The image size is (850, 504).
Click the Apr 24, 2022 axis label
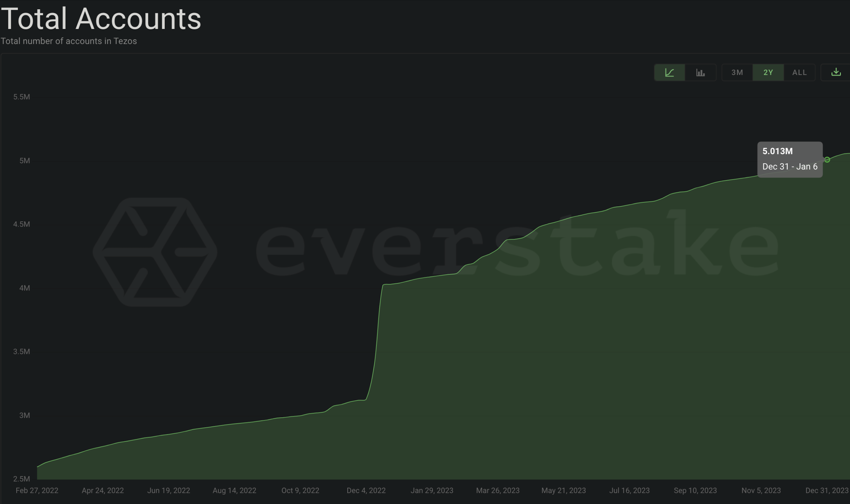103,490
